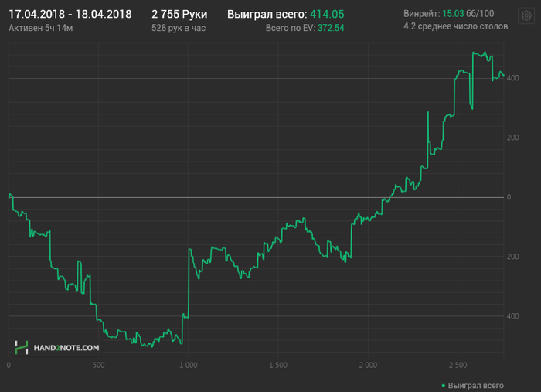This screenshot has height=392, width=541.
Task: Click the '1 000' x-axis label
Action: [189, 365]
